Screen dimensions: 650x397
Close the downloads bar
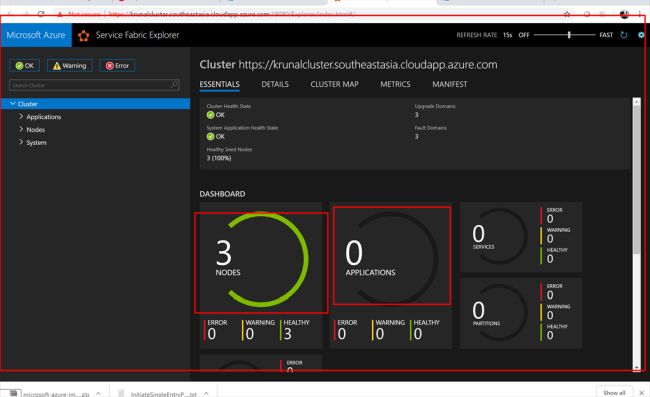[642, 392]
